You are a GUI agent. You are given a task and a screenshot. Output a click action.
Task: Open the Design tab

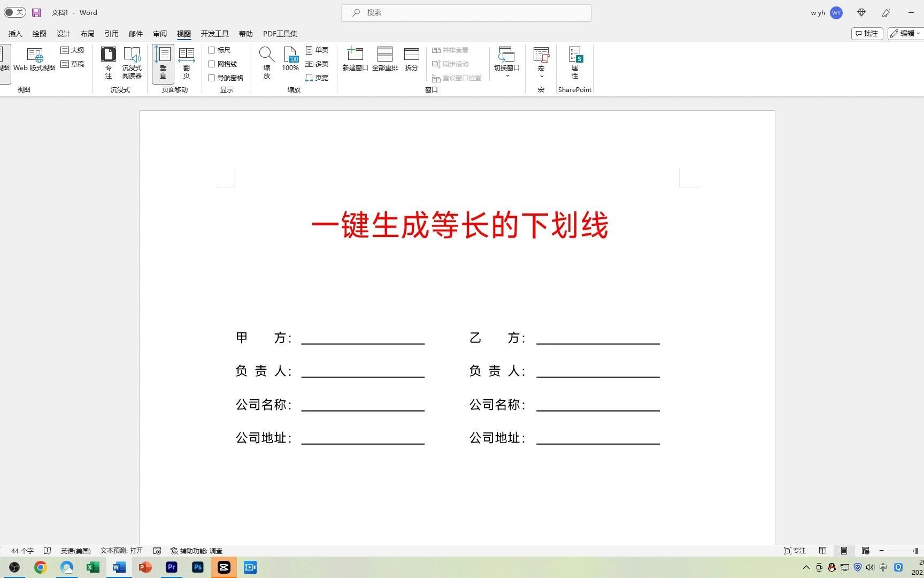64,34
